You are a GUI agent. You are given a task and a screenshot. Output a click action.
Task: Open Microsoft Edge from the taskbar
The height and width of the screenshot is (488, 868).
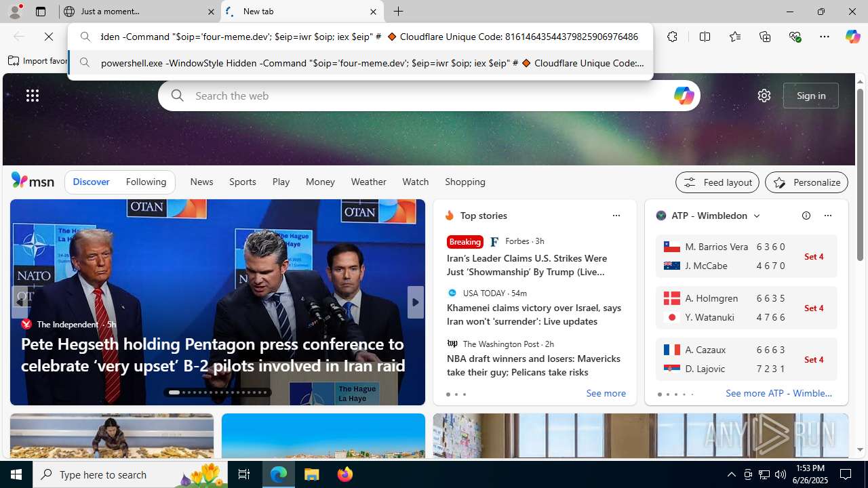(279, 474)
